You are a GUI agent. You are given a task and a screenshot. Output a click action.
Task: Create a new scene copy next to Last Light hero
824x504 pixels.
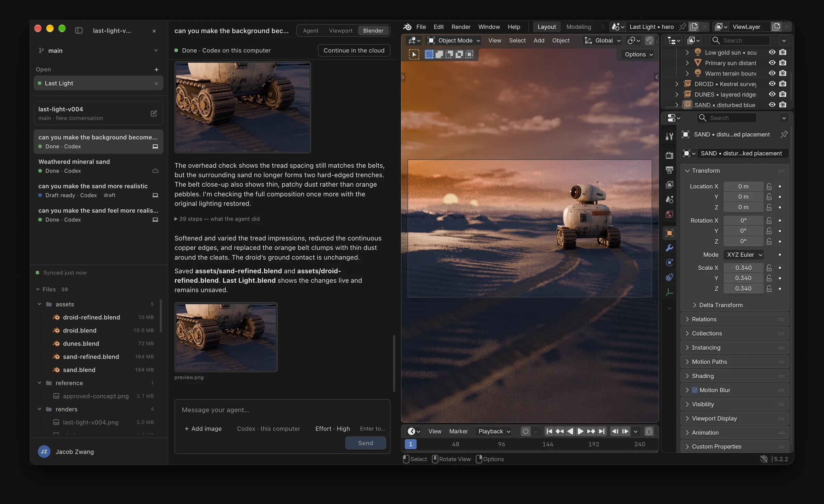[x=694, y=27]
